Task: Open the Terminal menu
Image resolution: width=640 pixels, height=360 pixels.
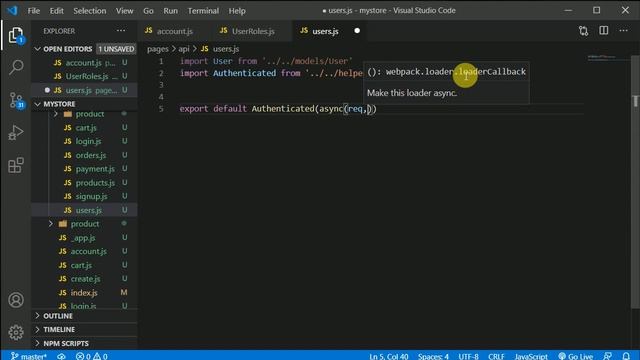Action: pyautogui.click(x=203, y=11)
